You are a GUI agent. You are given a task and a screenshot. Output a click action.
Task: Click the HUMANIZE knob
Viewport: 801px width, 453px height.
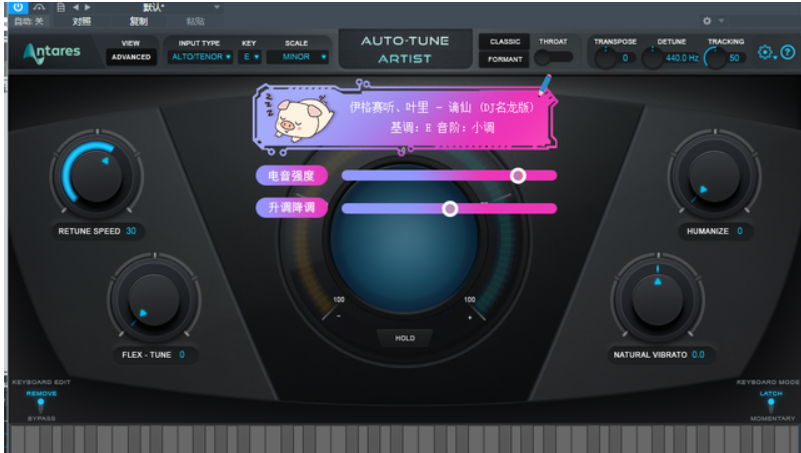click(x=714, y=175)
